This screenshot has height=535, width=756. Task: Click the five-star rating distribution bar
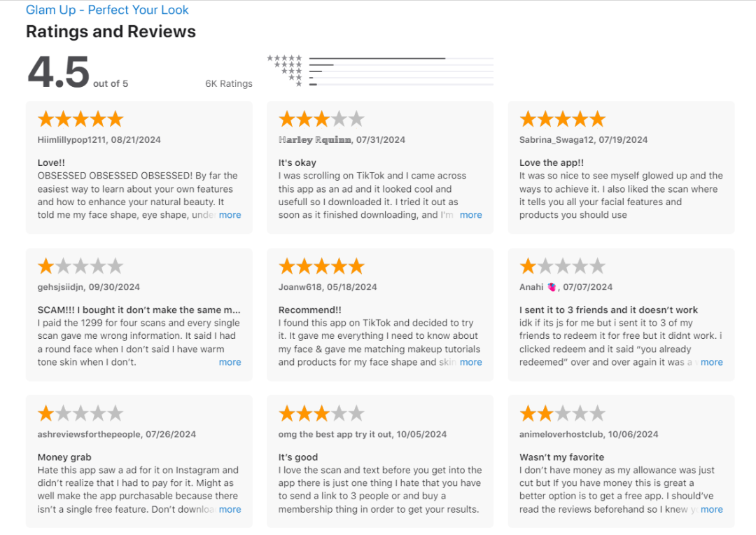401,58
